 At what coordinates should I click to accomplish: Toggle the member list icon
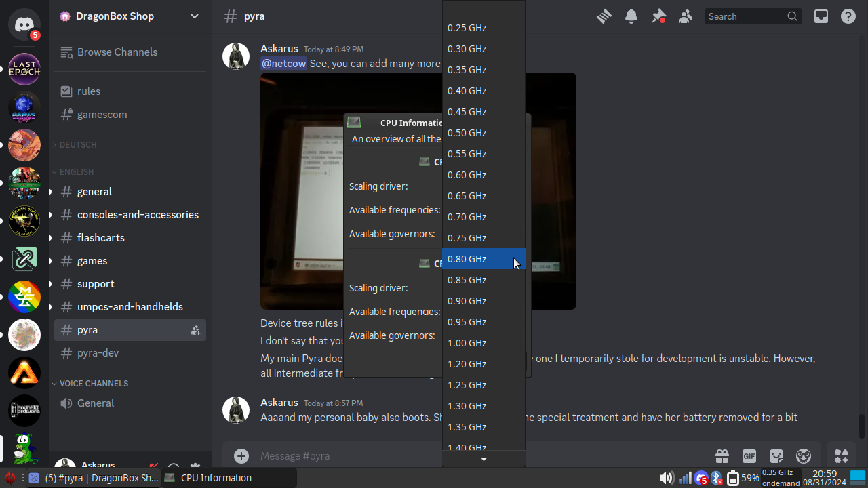point(686,16)
